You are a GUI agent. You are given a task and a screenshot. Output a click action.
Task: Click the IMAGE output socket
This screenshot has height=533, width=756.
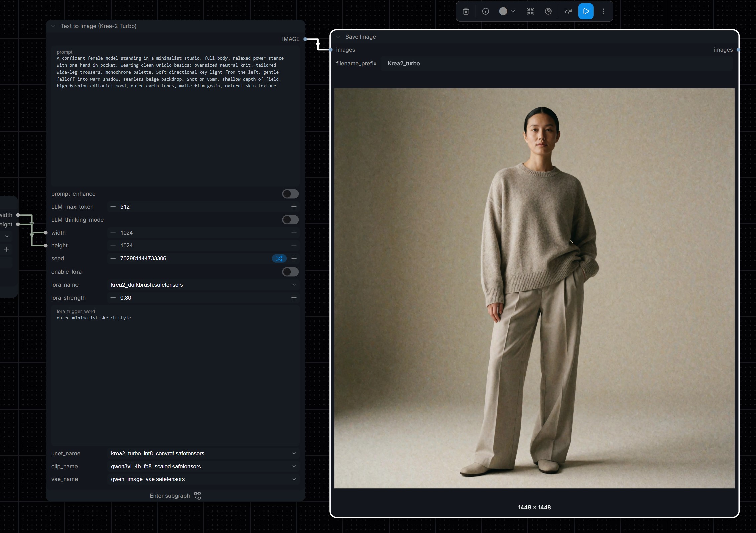click(x=305, y=39)
